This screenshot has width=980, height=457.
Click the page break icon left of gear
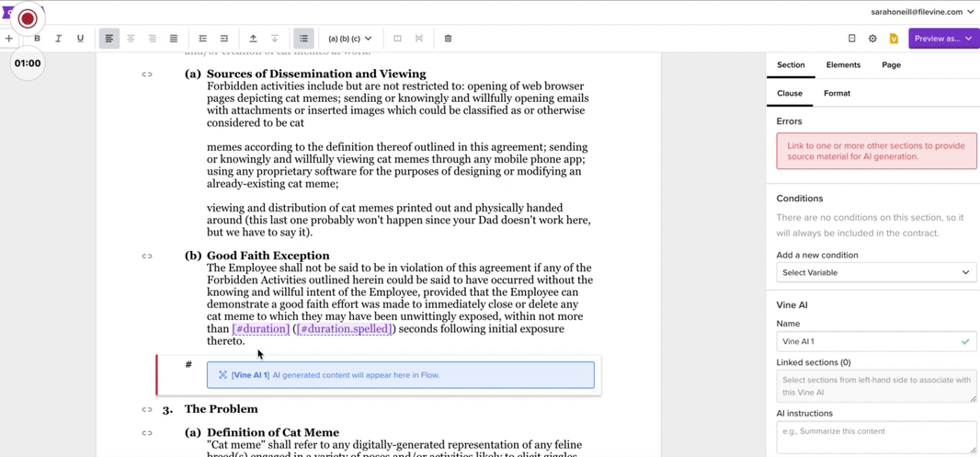click(852, 39)
